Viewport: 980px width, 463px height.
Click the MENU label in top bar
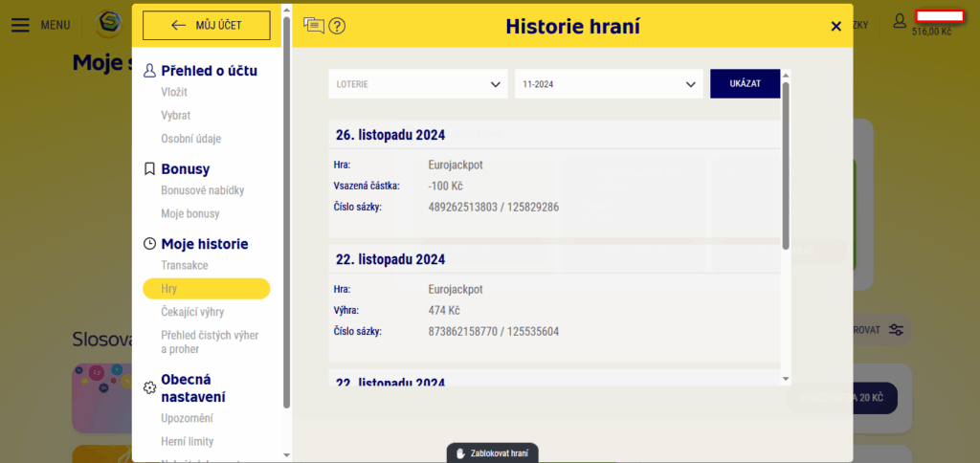[55, 26]
